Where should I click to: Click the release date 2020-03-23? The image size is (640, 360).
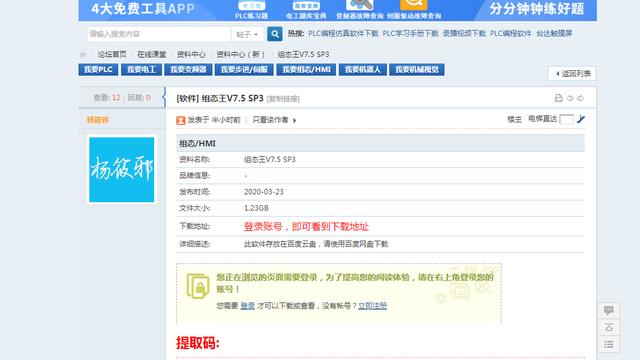[x=264, y=192]
